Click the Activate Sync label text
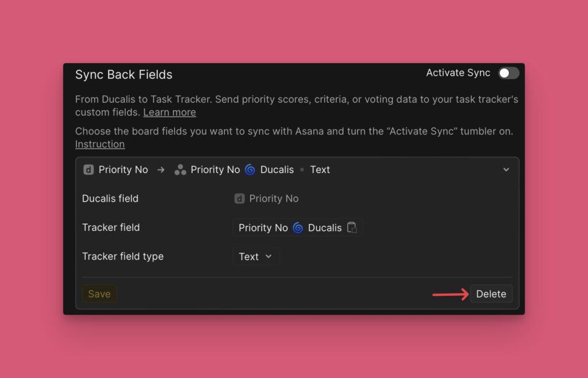The width and height of the screenshot is (588, 378). pos(458,73)
